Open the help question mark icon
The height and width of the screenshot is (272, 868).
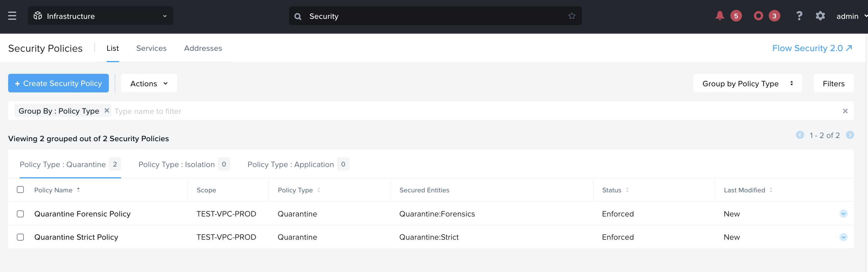pyautogui.click(x=799, y=16)
